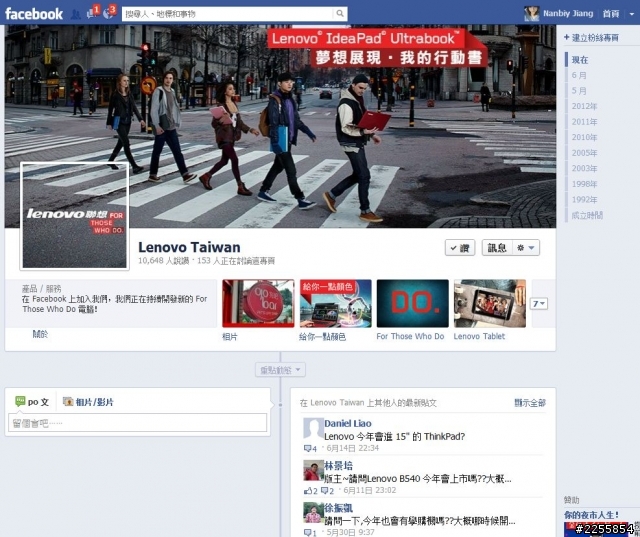Image resolution: width=640 pixels, height=537 pixels.
Task: Click 建立粉絲專頁 create page link
Action: [x=591, y=38]
